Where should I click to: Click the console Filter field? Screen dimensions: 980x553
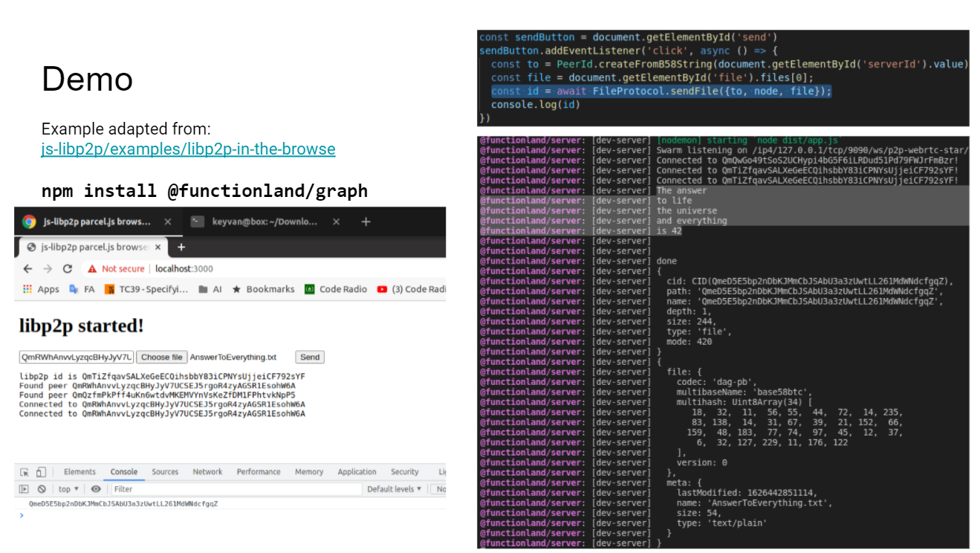coord(236,489)
